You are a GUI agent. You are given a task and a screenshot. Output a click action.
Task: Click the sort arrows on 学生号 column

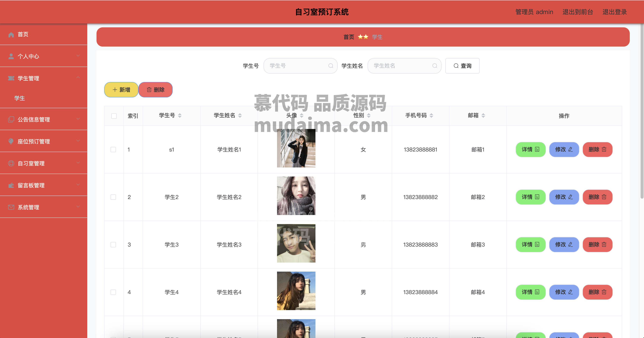(x=180, y=115)
